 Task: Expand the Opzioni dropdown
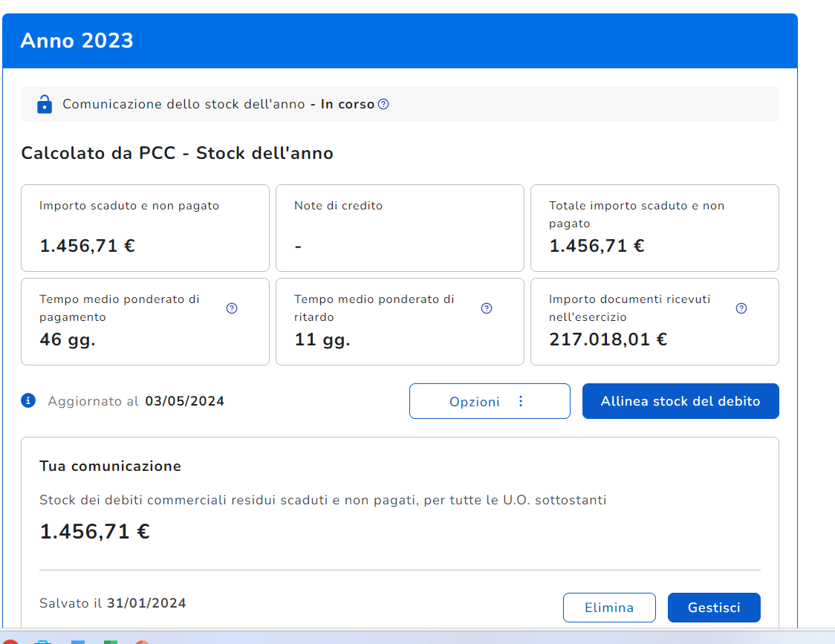[x=489, y=401]
